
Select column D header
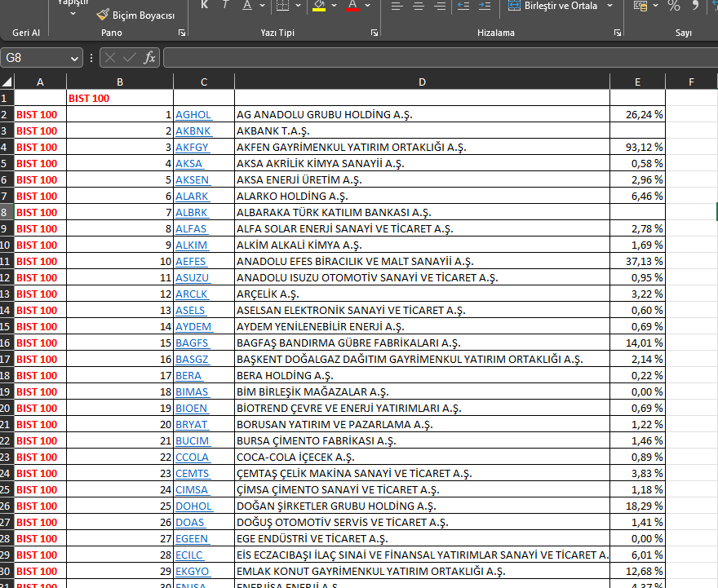point(422,82)
